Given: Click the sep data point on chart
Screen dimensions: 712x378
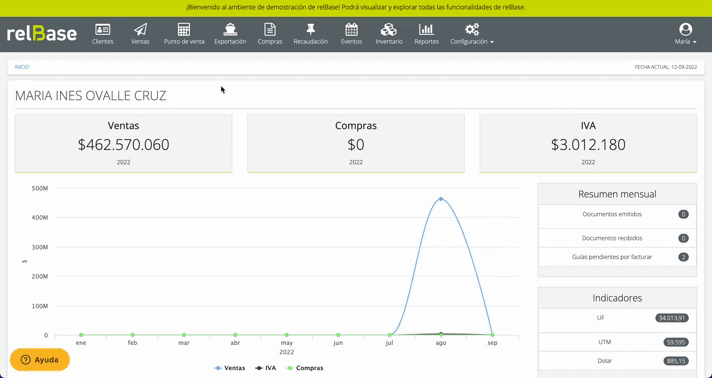Looking at the screenshot, I should 492,335.
